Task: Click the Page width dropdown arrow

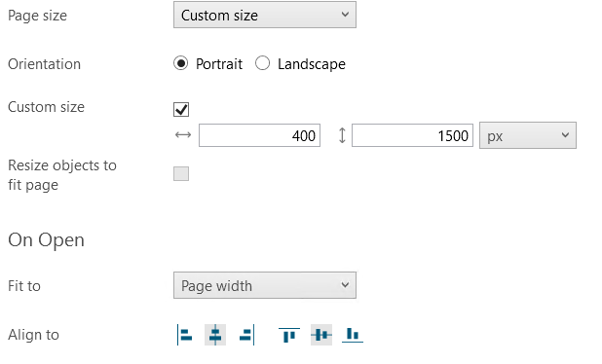Action: click(345, 285)
